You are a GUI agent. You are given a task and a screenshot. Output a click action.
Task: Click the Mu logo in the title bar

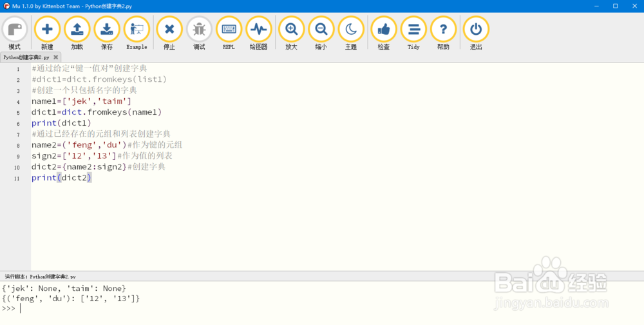tap(6, 6)
